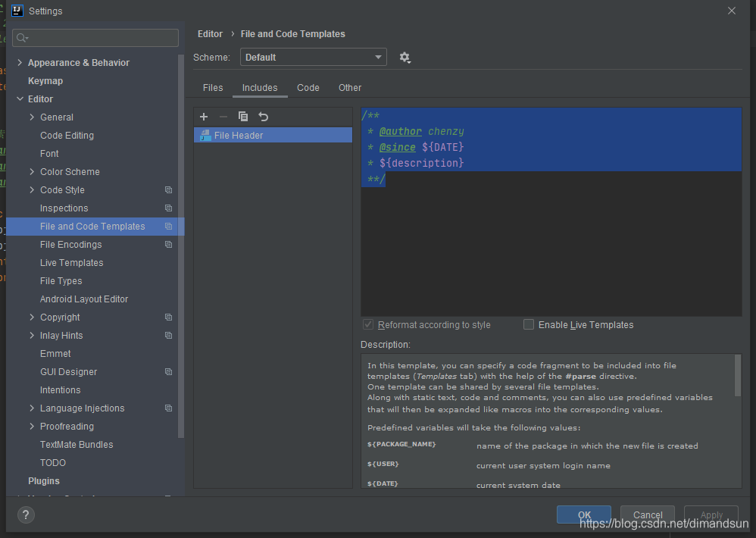Open File Encodings settings

pyautogui.click(x=71, y=245)
